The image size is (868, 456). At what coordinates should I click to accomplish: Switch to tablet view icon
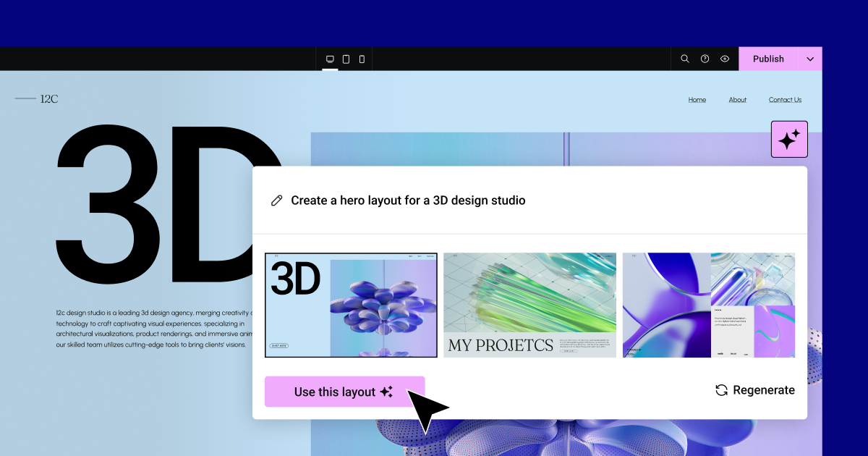tap(346, 59)
